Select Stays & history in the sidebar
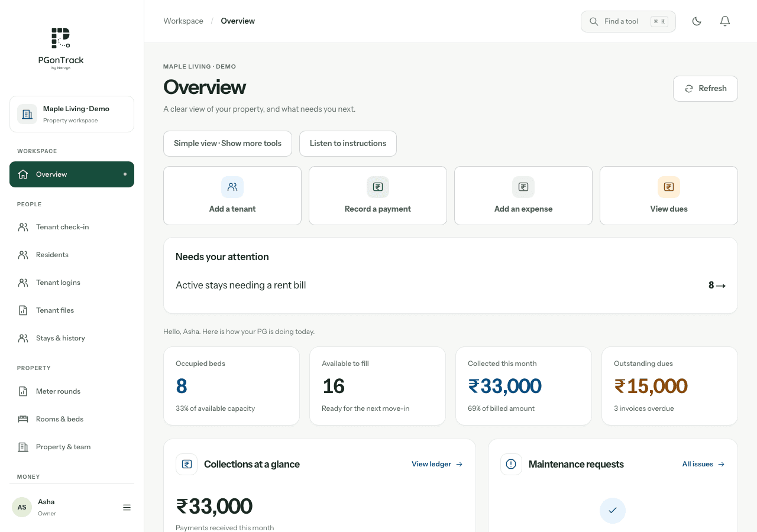This screenshot has height=532, width=757. [72, 338]
